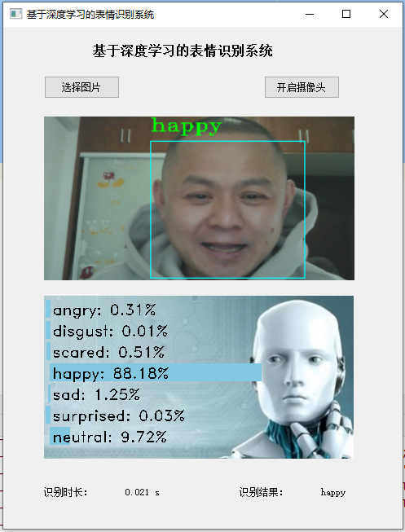This screenshot has height=532, width=405.
Task: Minimize the expression recognition window
Action: pos(310,14)
